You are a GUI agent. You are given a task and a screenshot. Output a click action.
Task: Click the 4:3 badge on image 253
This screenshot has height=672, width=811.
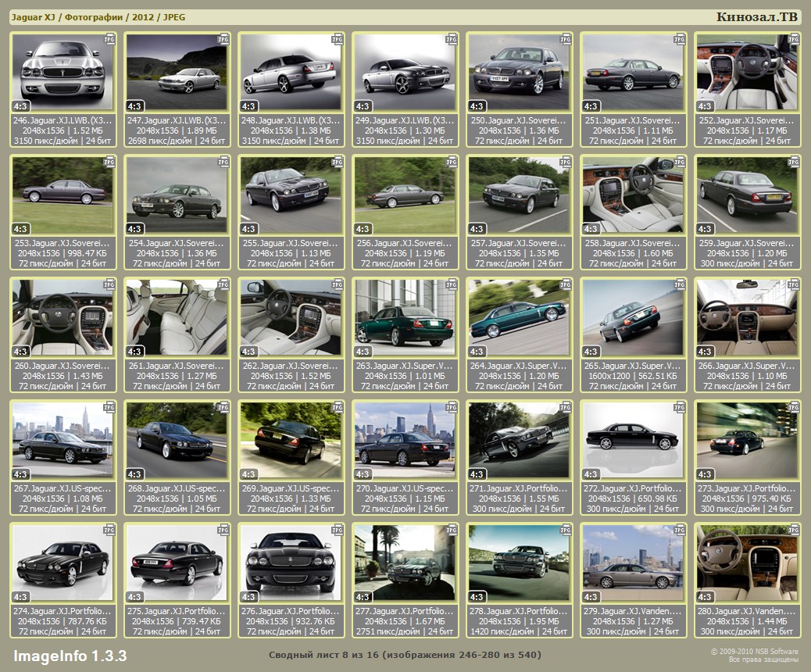(20, 229)
